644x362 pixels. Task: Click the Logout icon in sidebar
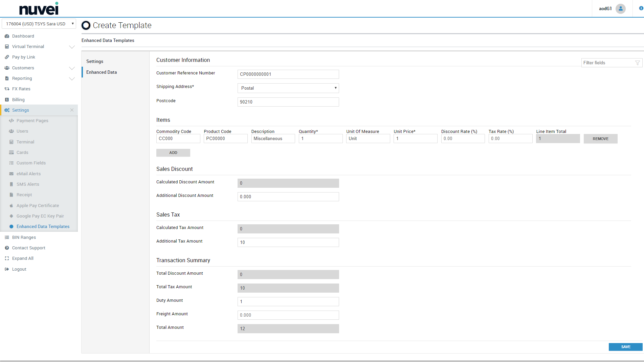tap(7, 269)
